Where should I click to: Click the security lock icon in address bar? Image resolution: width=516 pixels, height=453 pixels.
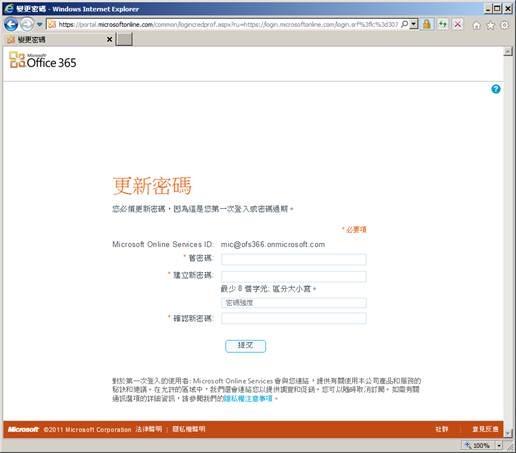(x=427, y=24)
